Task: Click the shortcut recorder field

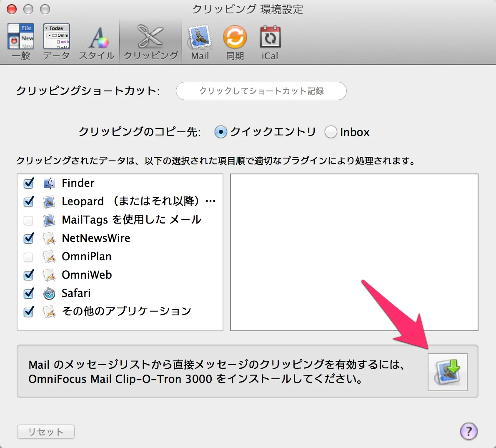Action: pos(261,91)
